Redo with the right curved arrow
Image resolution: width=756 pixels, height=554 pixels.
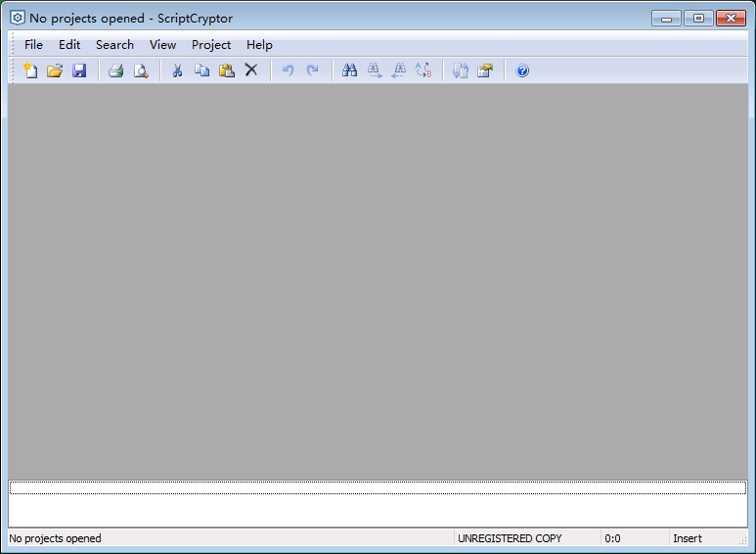click(x=312, y=70)
